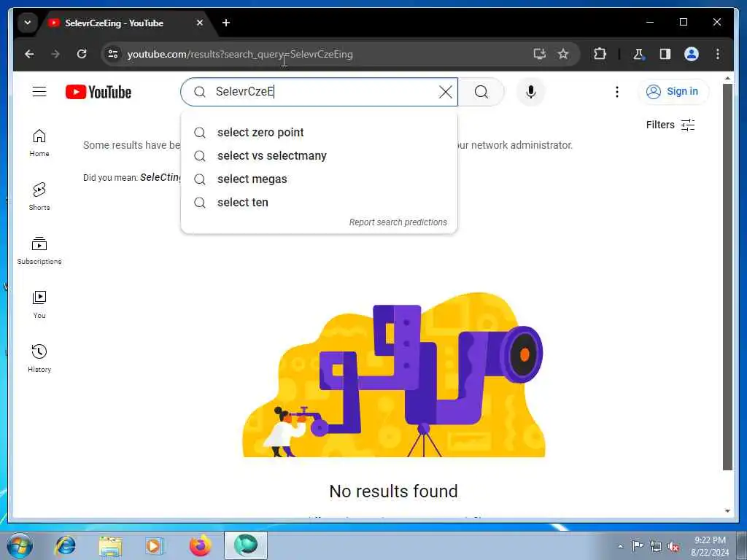Search with your voice microphone
The image size is (747, 560).
(531, 91)
